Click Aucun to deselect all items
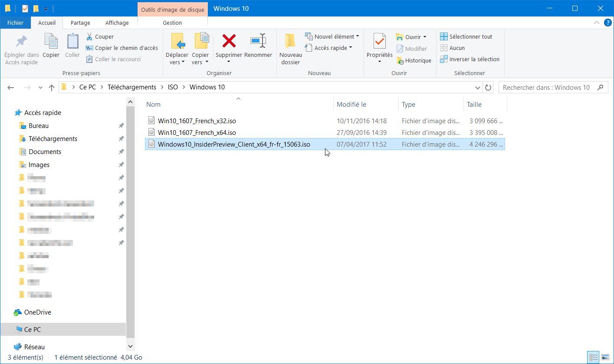The image size is (614, 364). click(x=453, y=48)
